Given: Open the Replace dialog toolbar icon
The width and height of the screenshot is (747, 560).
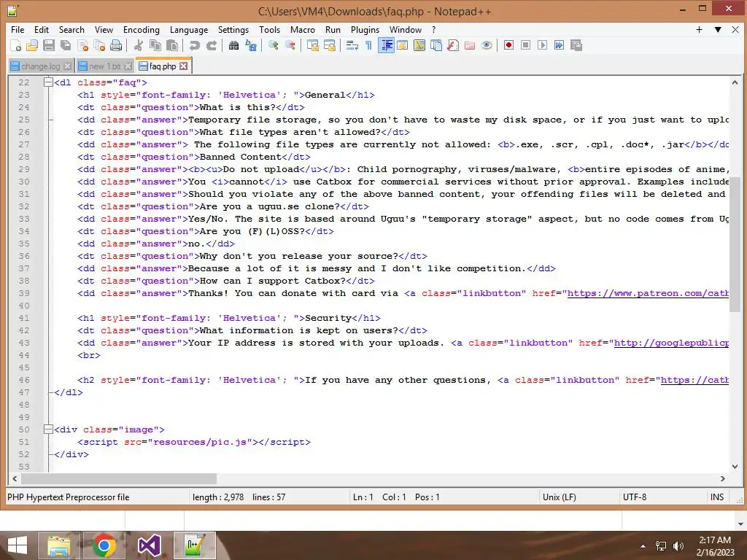Looking at the screenshot, I should tap(251, 45).
